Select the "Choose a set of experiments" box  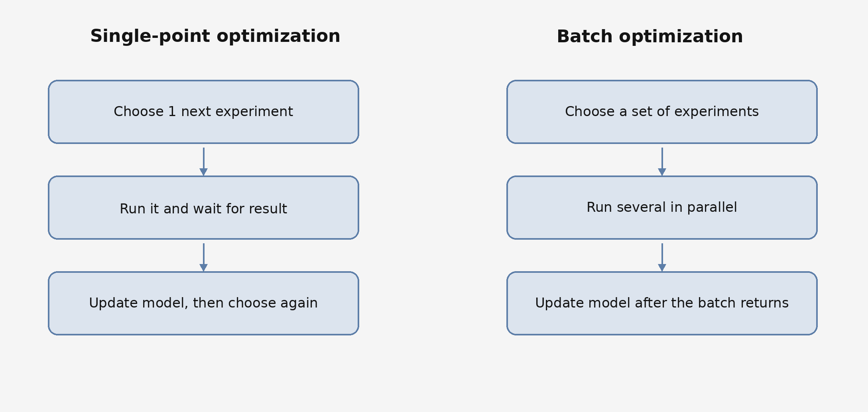tap(662, 112)
